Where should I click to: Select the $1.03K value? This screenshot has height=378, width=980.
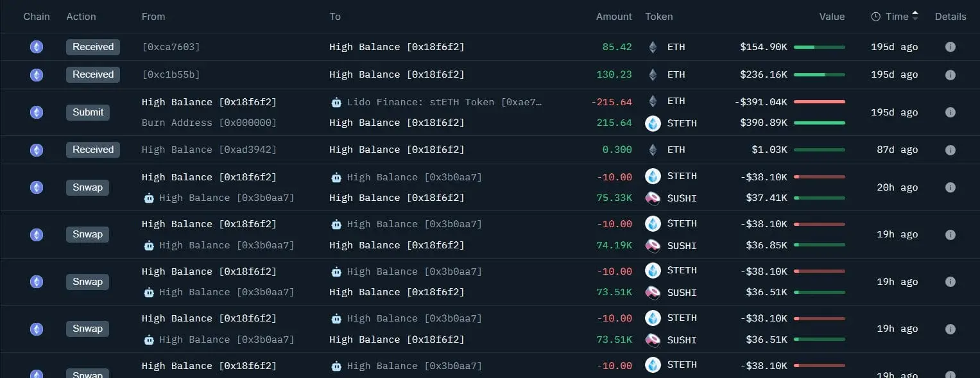[769, 150]
